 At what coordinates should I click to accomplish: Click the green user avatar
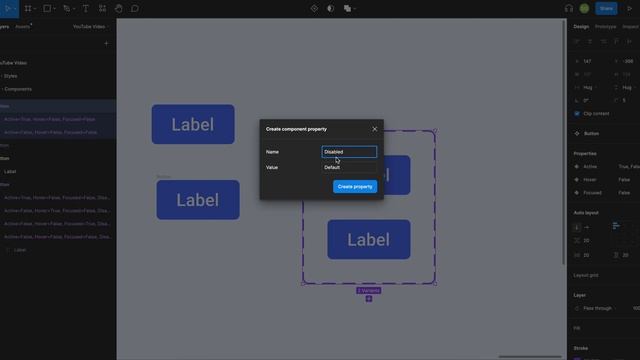click(x=584, y=8)
